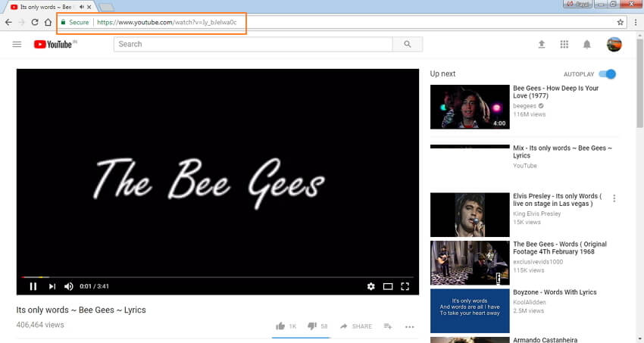
Task: Open browser home page icon
Action: [x=48, y=23]
